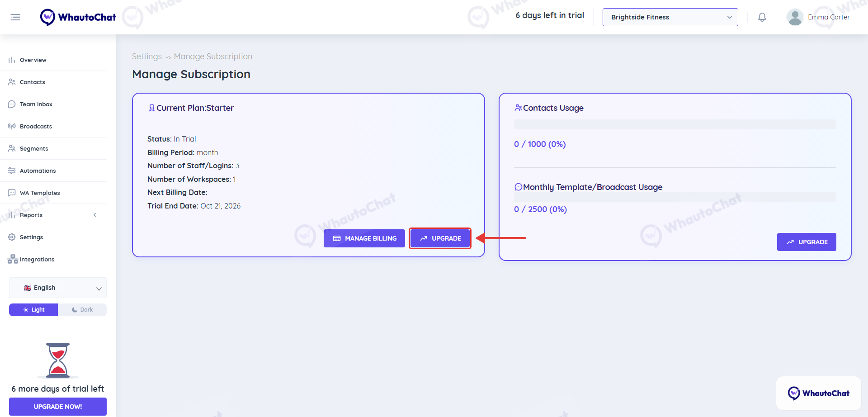Click the Current Plan badge icon
868x417 pixels.
pyautogui.click(x=152, y=108)
